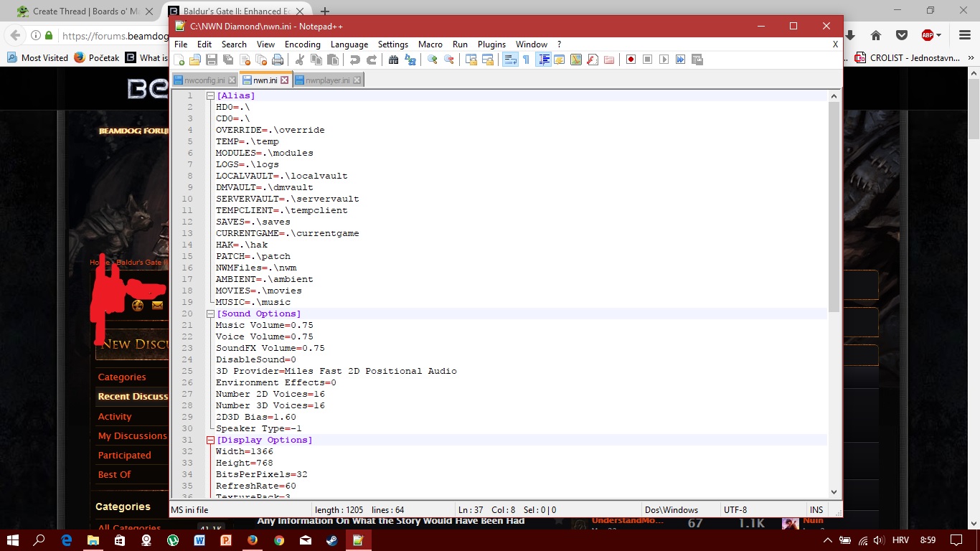Toggle synchronized vertical scrolling icon
The width and height of the screenshot is (980, 551).
click(471, 60)
